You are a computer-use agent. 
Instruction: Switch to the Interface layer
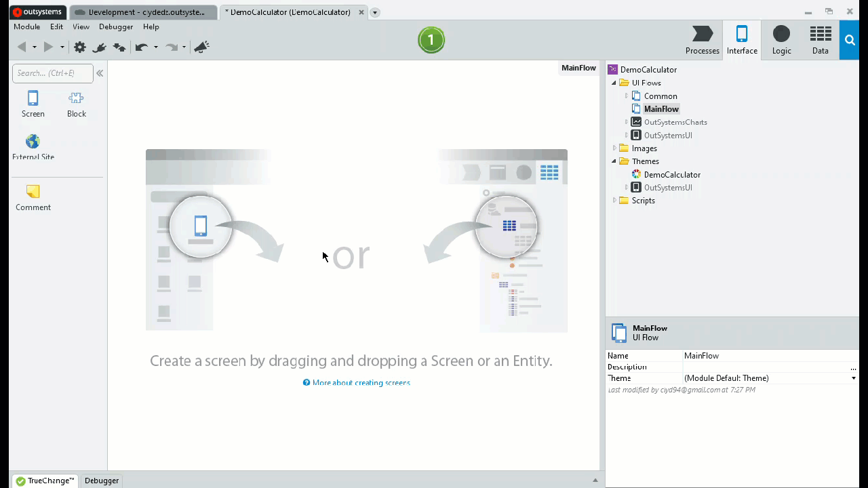pyautogui.click(x=742, y=40)
